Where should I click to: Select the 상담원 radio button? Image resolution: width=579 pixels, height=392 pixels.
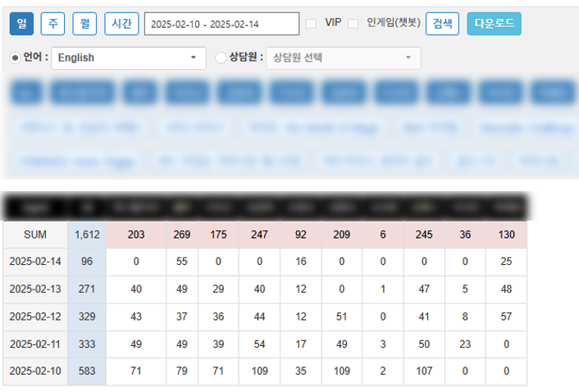pos(220,58)
